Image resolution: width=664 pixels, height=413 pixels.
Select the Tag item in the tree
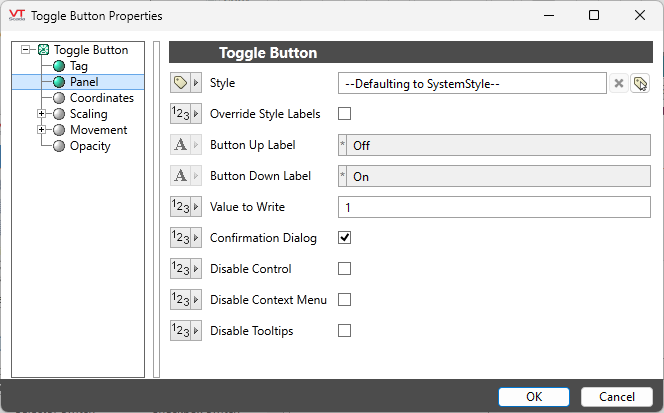point(78,66)
